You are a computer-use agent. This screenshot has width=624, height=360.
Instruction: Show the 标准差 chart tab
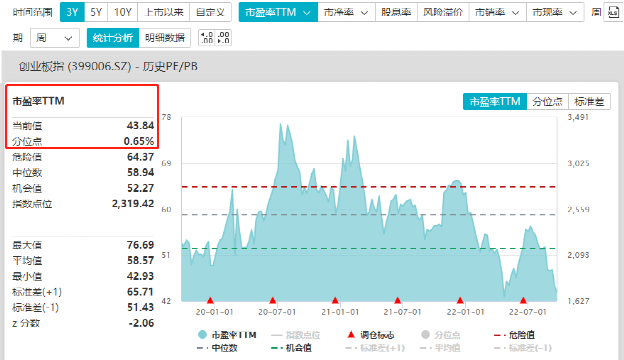(x=589, y=102)
